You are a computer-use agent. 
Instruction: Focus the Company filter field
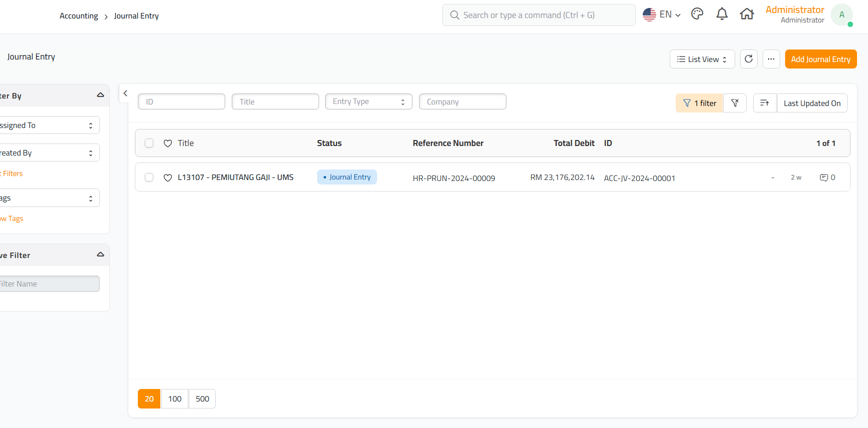462,101
